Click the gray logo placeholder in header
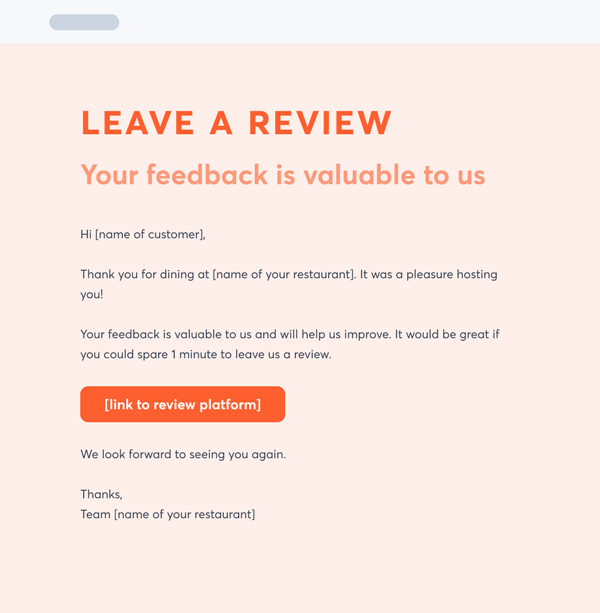 point(84,22)
